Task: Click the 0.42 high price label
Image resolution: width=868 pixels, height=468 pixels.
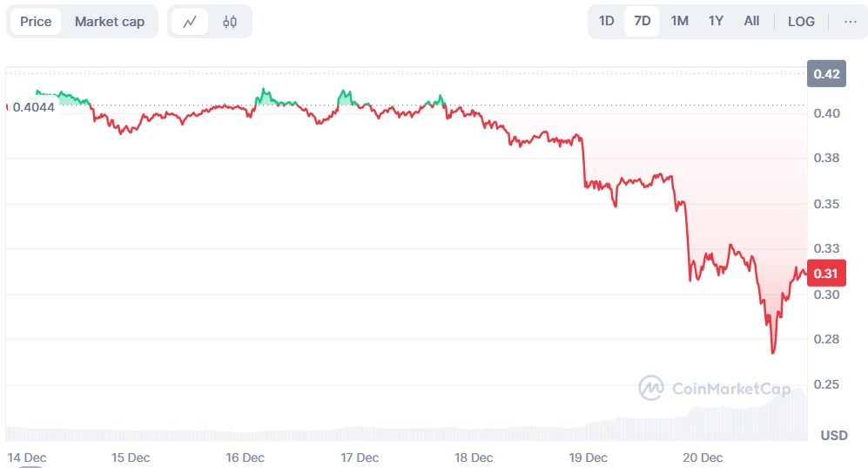Action: click(x=826, y=74)
